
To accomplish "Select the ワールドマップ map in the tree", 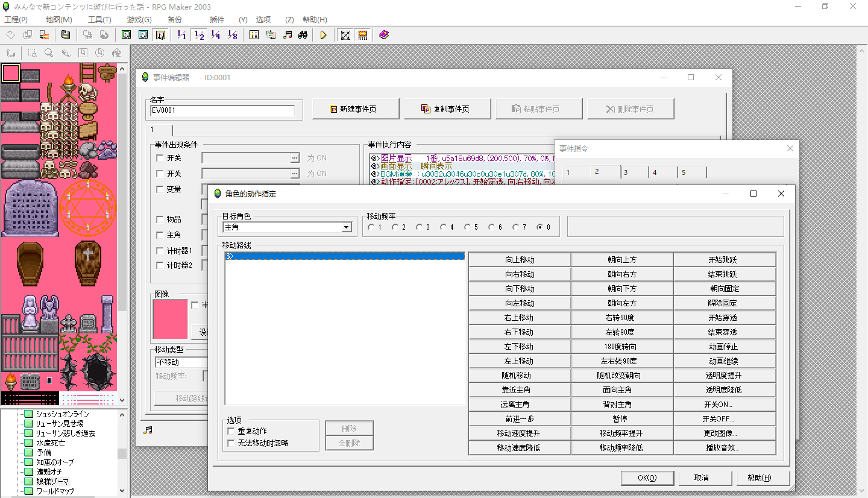I will pos(55,491).
